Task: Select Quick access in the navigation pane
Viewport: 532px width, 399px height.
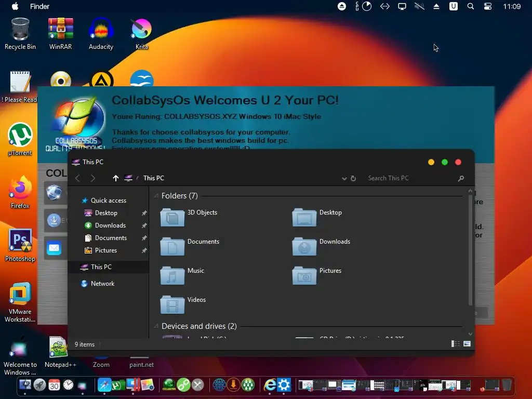Action: coord(108,201)
